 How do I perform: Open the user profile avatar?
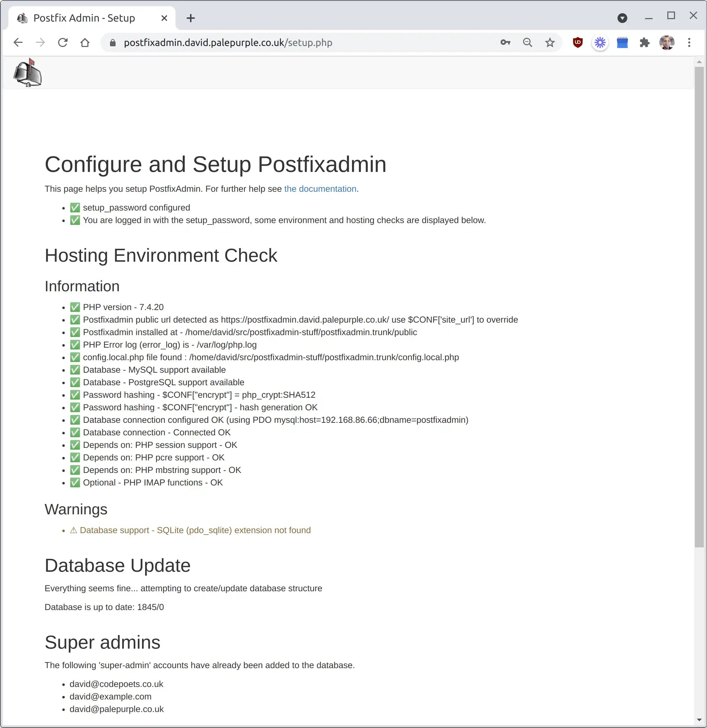[667, 43]
